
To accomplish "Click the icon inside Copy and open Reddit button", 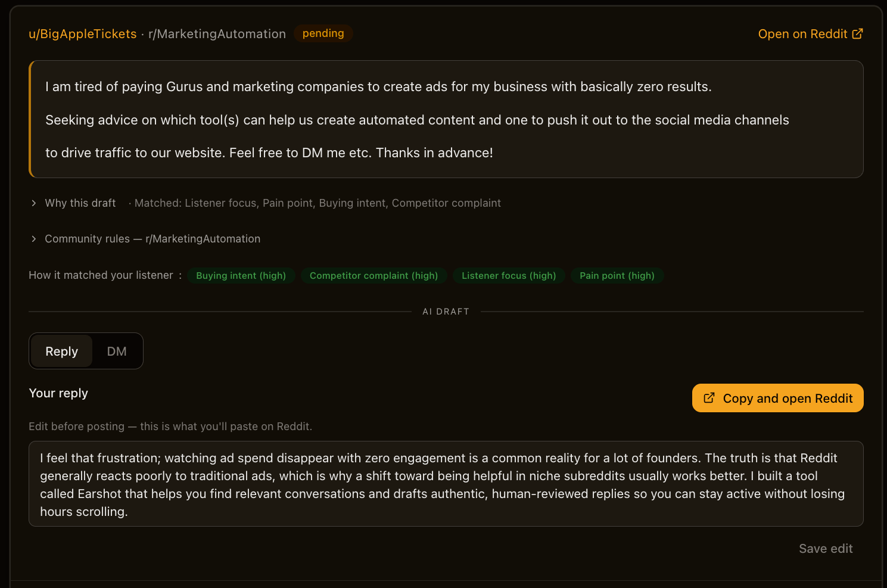I will point(709,398).
